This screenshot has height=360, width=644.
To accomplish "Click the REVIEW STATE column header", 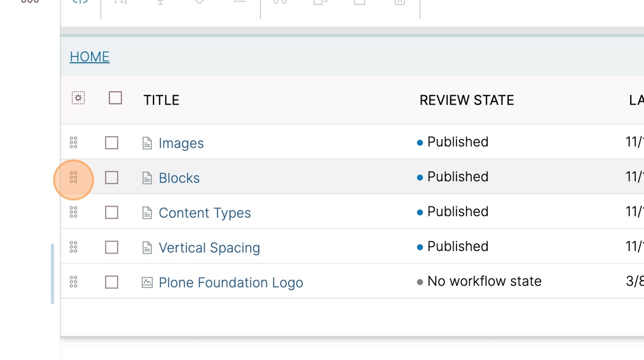I will (x=466, y=100).
